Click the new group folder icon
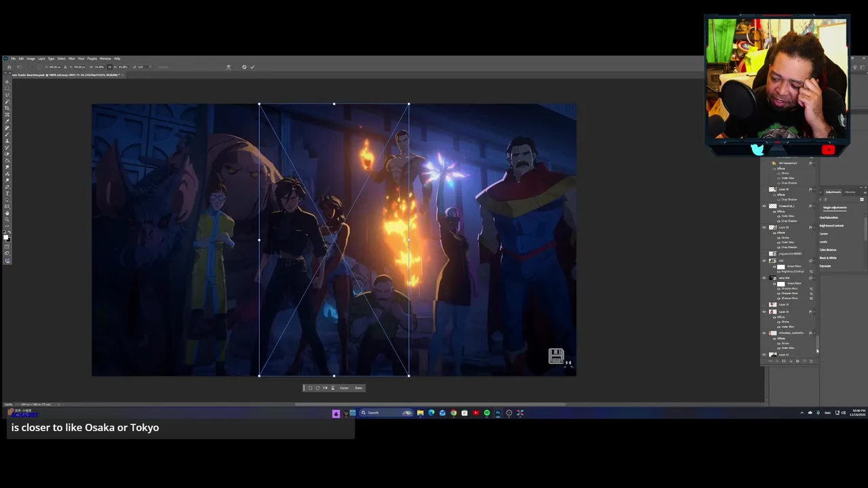This screenshot has width=868, height=488. 797,361
